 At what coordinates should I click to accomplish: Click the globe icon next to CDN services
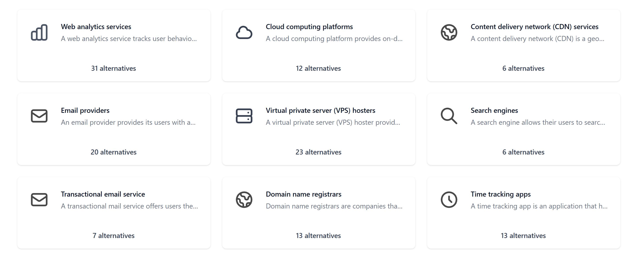[449, 32]
